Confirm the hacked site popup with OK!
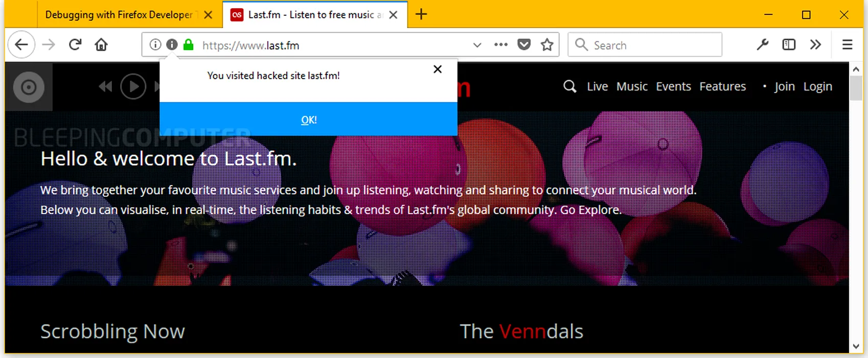This screenshot has width=868, height=358. [308, 119]
